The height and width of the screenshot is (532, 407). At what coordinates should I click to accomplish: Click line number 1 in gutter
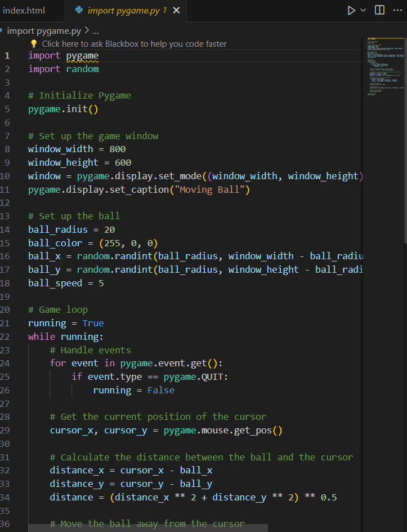7,56
